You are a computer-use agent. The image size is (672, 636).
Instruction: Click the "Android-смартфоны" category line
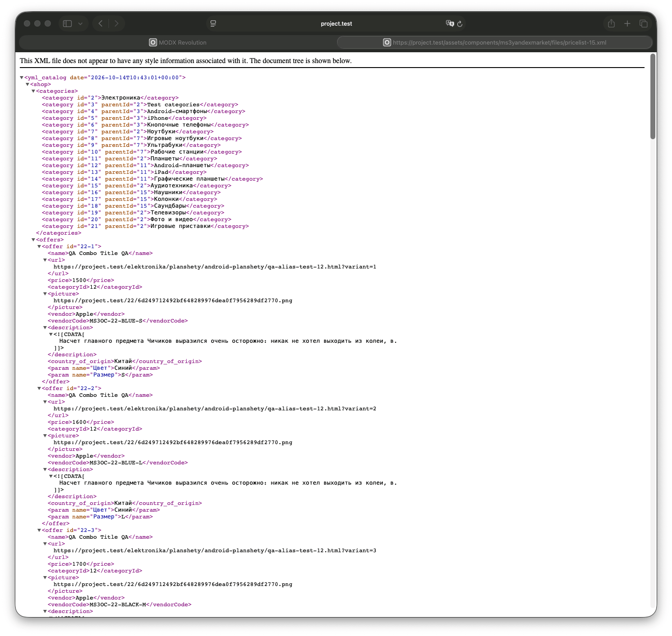(144, 111)
